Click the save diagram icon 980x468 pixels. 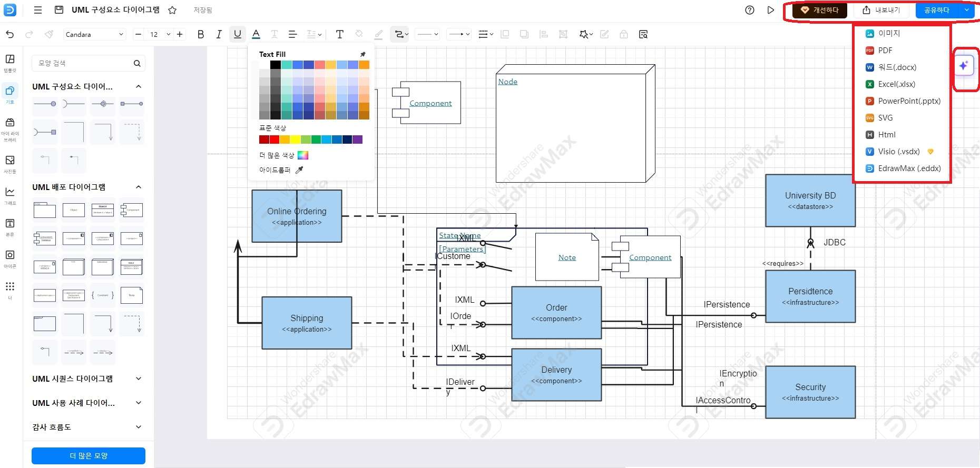pyautogui.click(x=59, y=10)
